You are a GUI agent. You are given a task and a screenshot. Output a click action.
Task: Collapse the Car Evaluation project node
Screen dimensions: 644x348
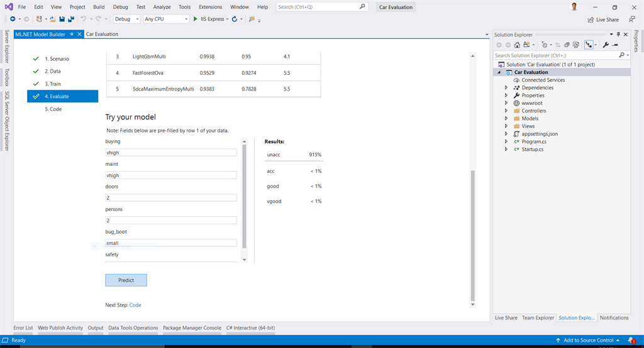point(499,72)
